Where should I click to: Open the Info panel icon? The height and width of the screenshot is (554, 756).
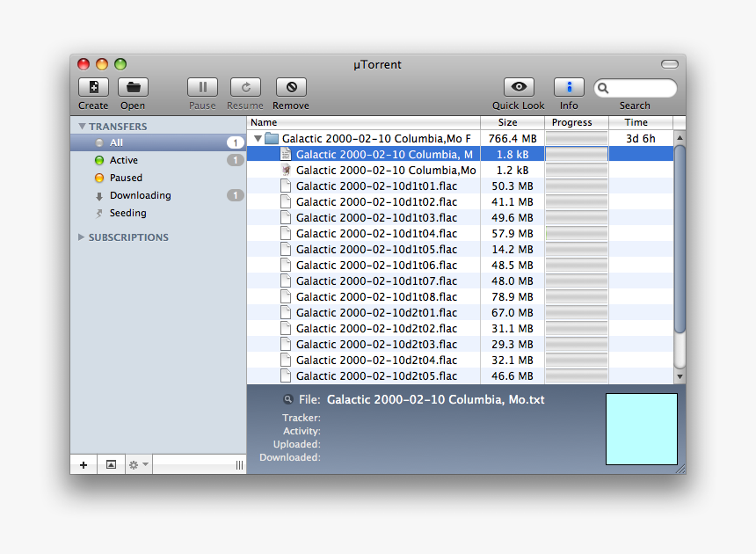click(x=569, y=87)
